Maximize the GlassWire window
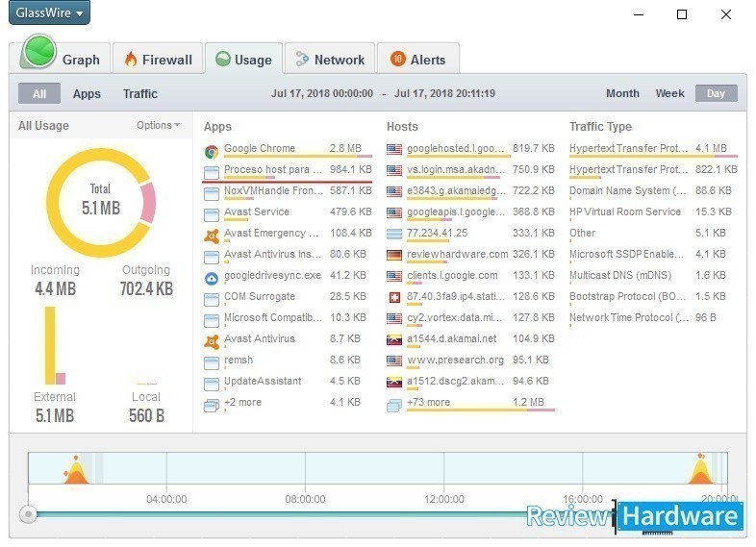This screenshot has height=547, width=756. point(682,14)
